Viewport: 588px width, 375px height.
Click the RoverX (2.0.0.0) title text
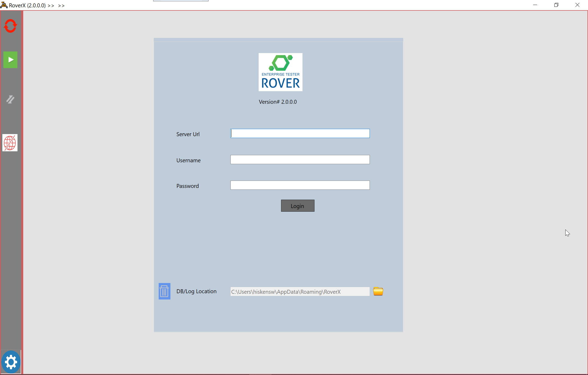point(27,5)
